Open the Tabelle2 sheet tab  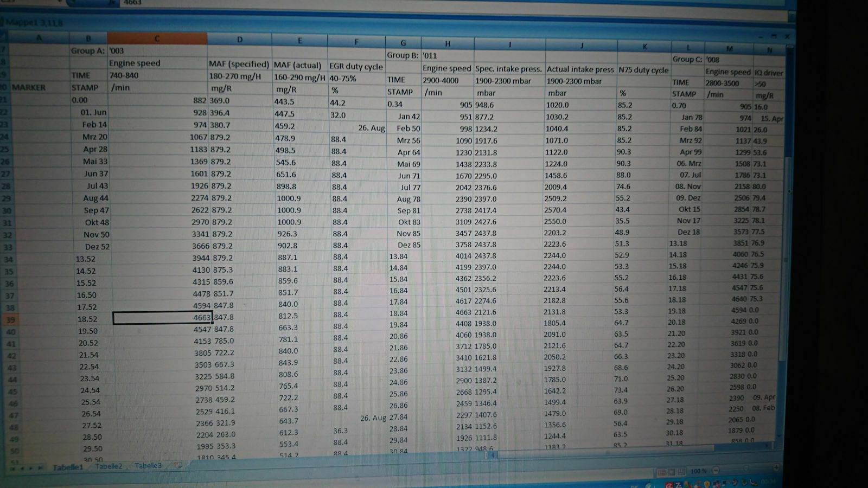point(108,466)
